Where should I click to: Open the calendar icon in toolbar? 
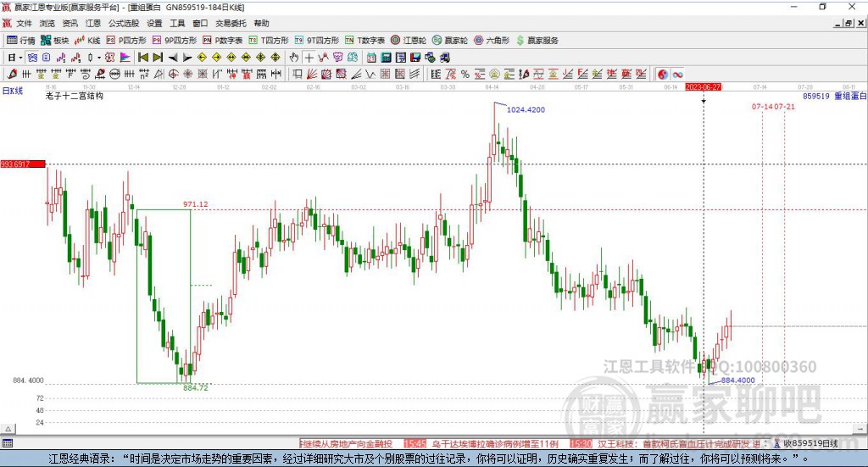click(x=371, y=58)
